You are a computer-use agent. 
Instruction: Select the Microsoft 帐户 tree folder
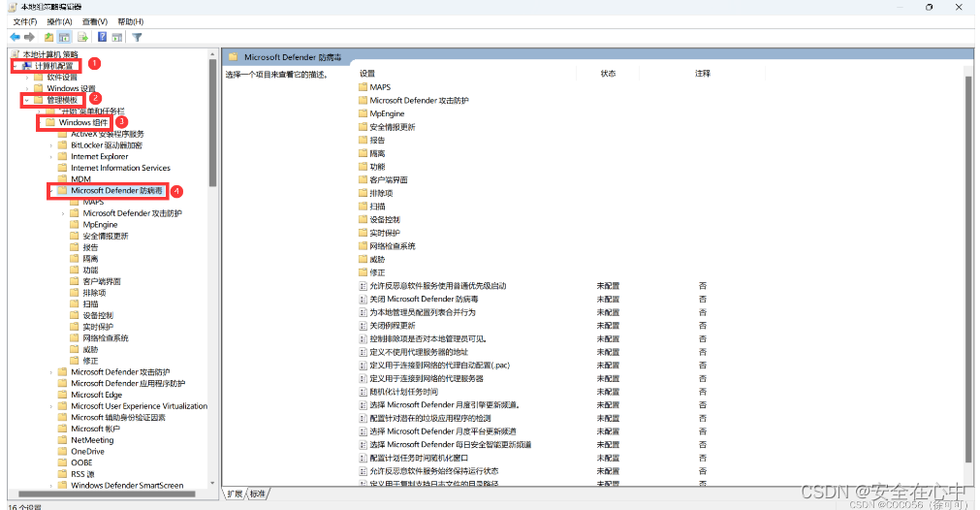coord(96,429)
